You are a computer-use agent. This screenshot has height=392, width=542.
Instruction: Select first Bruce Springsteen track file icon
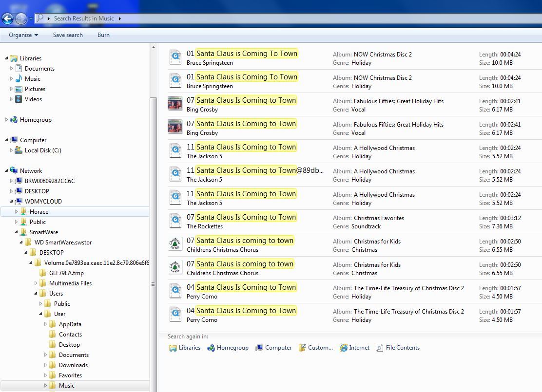(175, 57)
